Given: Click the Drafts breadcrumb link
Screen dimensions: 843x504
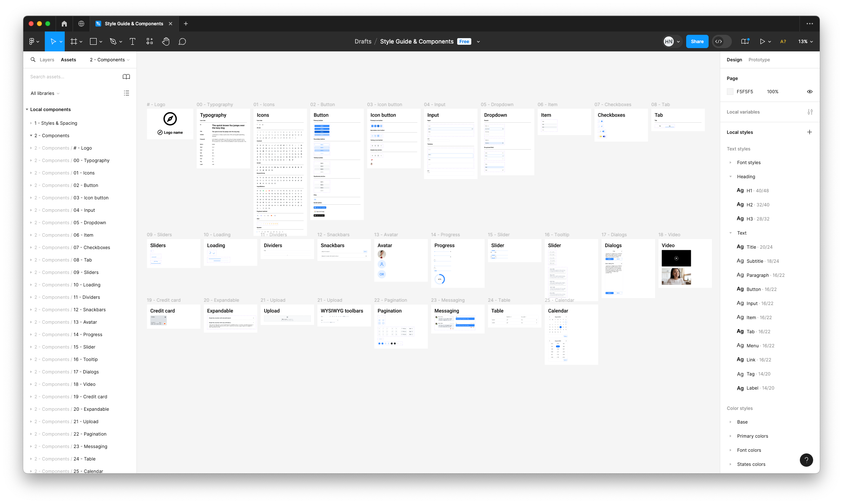Looking at the screenshot, I should click(363, 41).
